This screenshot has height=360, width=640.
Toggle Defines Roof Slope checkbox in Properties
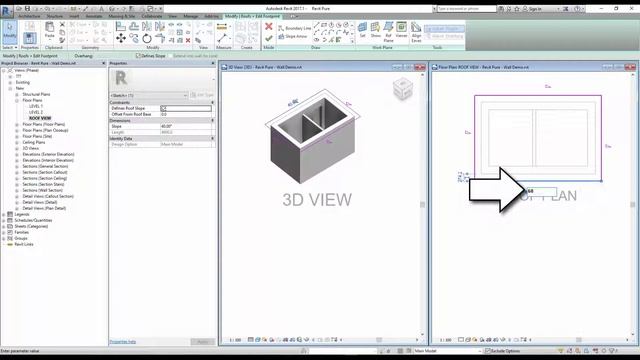point(163,108)
